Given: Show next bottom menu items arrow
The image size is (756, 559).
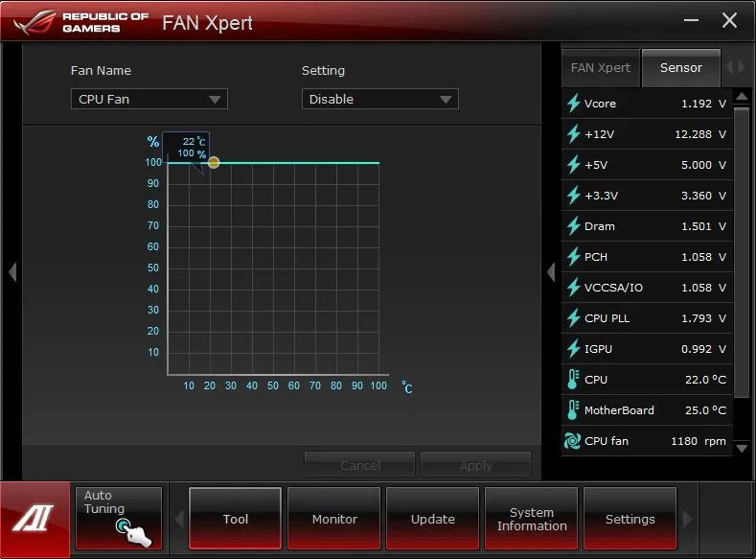Looking at the screenshot, I should pyautogui.click(x=688, y=519).
